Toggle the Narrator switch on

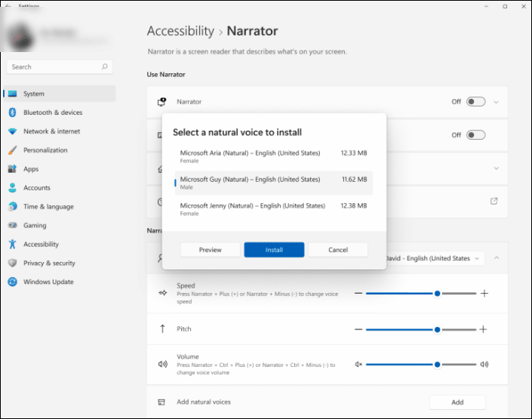click(475, 101)
